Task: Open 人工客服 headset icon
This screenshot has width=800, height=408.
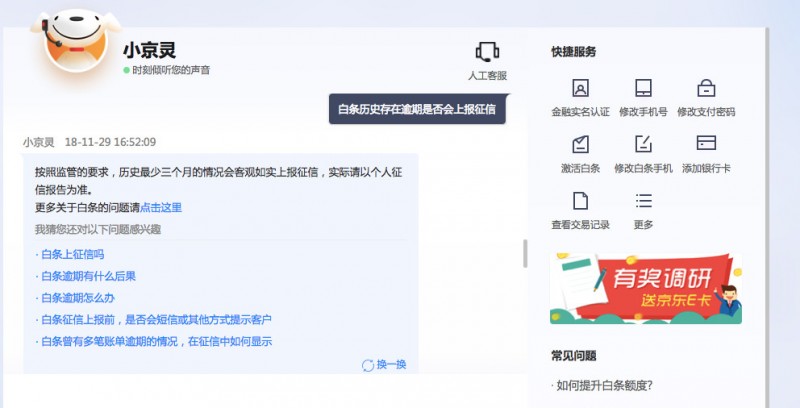Action: coord(487,52)
